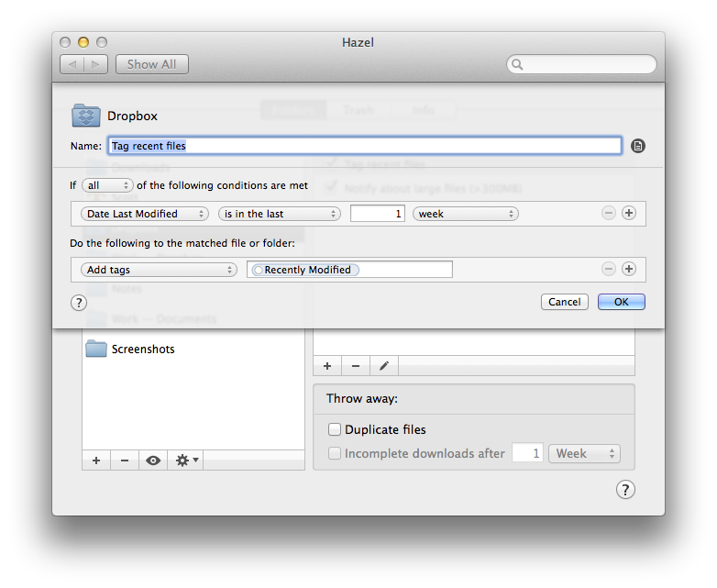Click the rule Name text field

(x=364, y=146)
